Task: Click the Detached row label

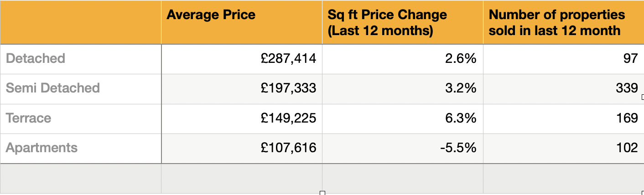Action: click(81, 59)
